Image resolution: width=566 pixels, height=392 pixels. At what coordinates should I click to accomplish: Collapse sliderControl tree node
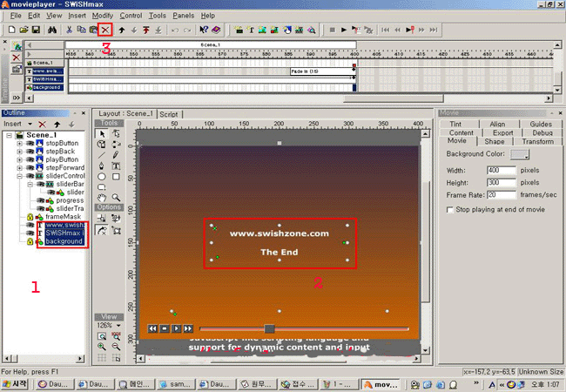[19, 176]
